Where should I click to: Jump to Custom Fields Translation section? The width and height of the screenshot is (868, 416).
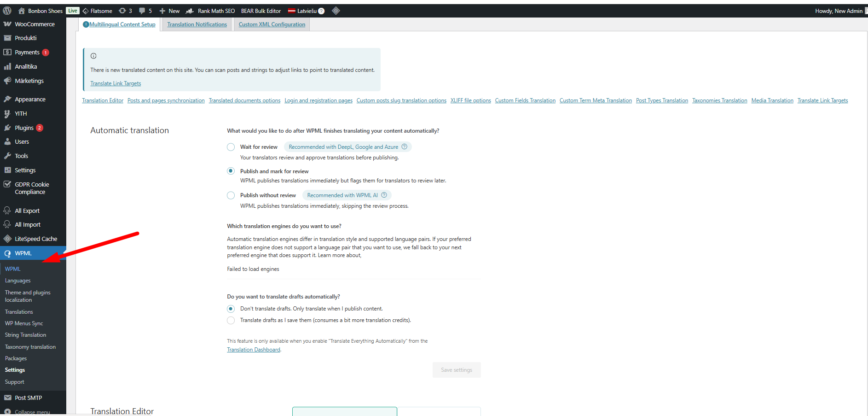525,100
